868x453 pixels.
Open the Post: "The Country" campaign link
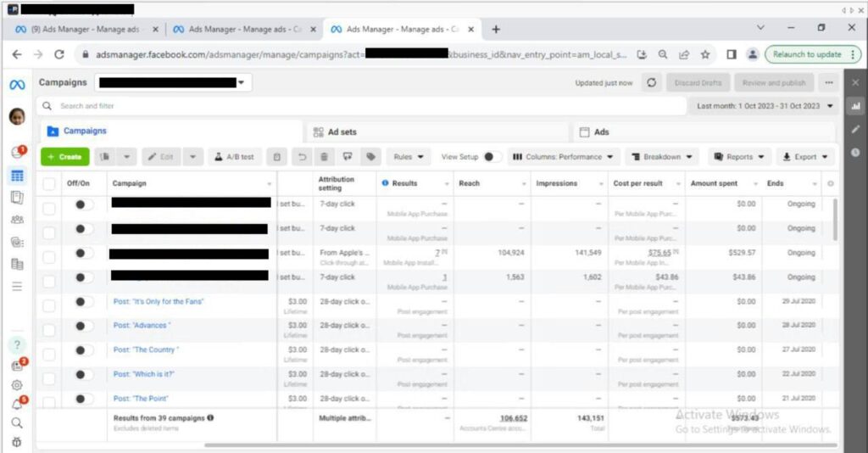pyautogui.click(x=146, y=350)
